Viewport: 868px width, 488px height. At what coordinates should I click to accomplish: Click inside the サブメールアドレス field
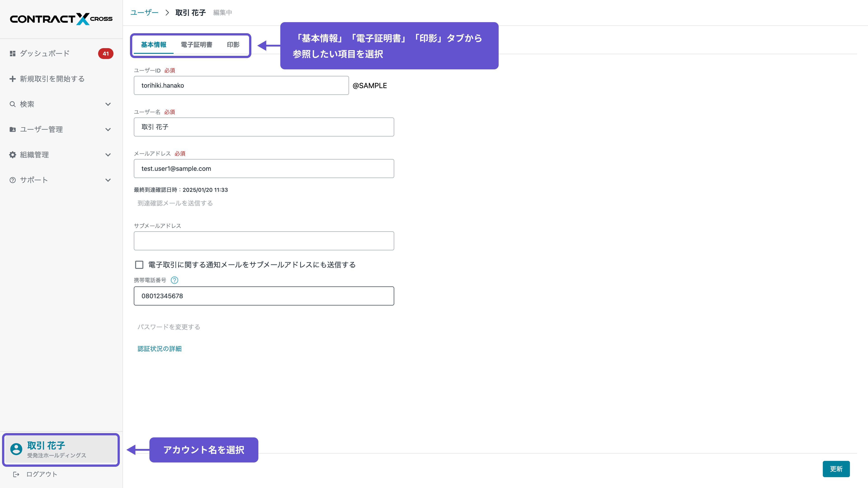264,240
